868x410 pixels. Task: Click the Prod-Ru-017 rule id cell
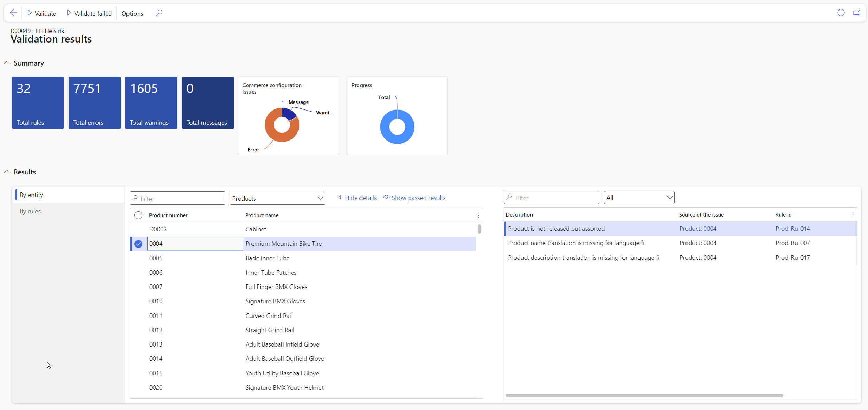(793, 257)
